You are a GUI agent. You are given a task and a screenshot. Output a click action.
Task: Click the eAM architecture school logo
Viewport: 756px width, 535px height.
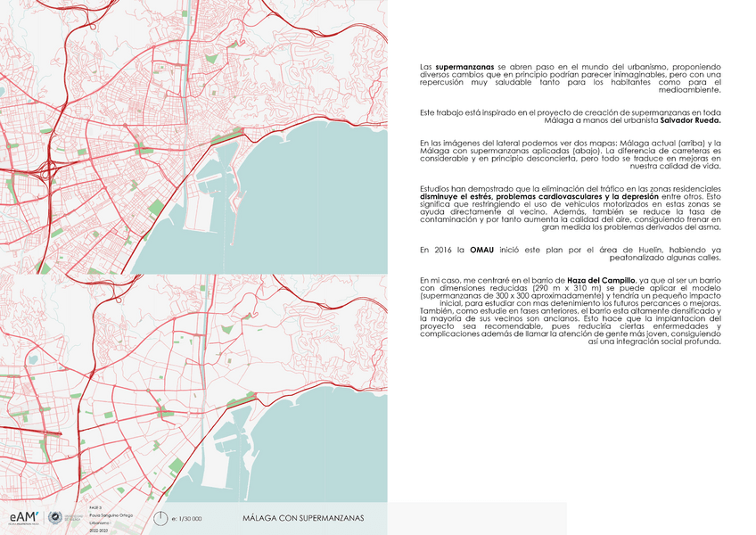[24, 516]
